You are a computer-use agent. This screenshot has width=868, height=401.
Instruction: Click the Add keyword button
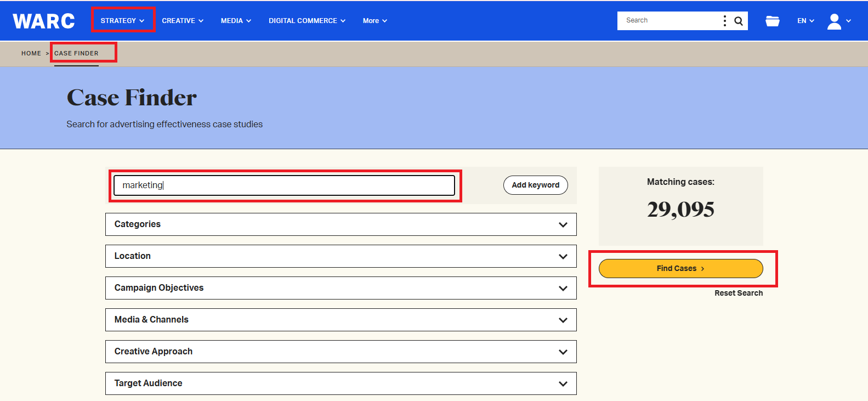(x=535, y=185)
